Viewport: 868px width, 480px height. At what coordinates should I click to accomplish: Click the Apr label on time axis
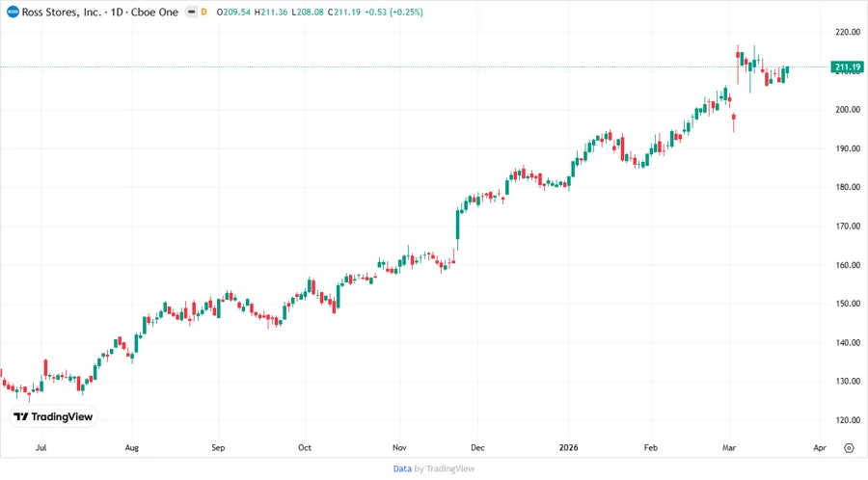coord(820,447)
